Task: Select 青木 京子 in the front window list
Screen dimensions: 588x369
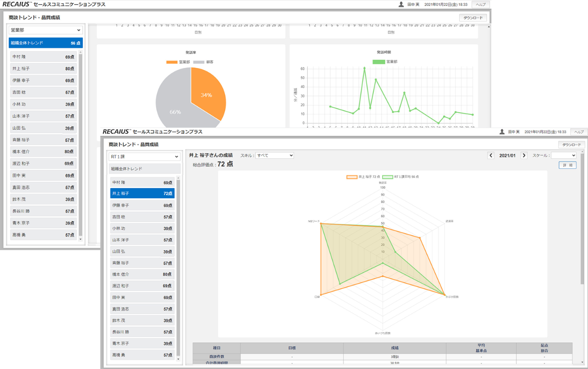Action: click(x=142, y=343)
